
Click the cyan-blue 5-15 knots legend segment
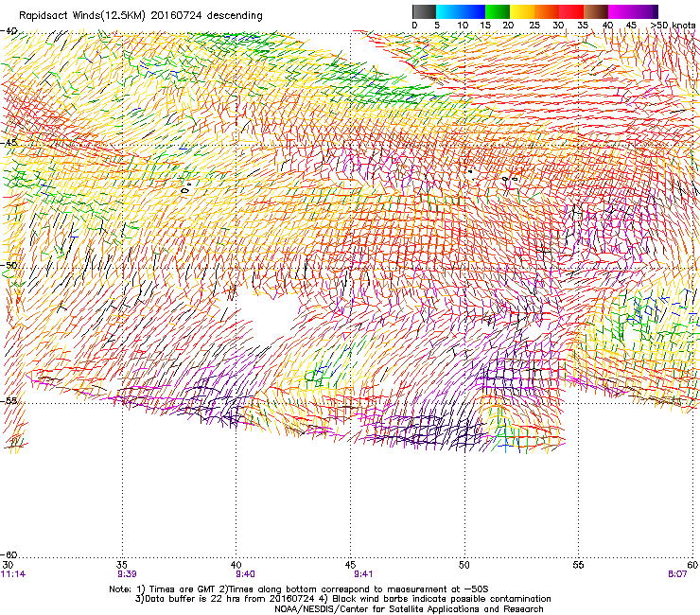[x=461, y=11]
